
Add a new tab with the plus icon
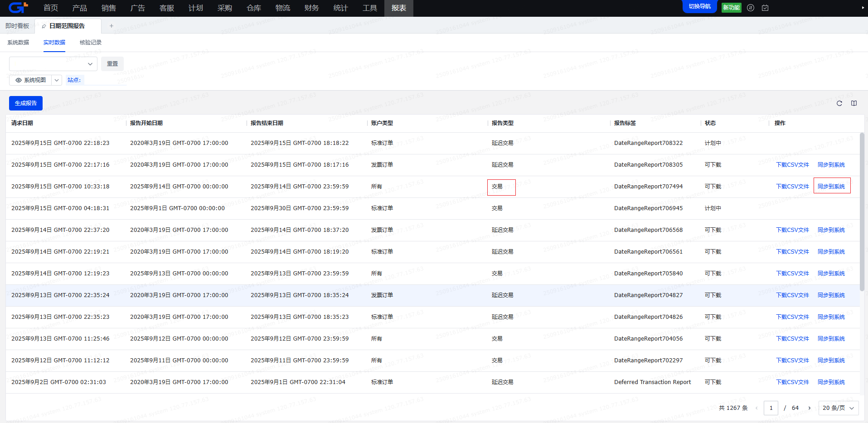(112, 26)
